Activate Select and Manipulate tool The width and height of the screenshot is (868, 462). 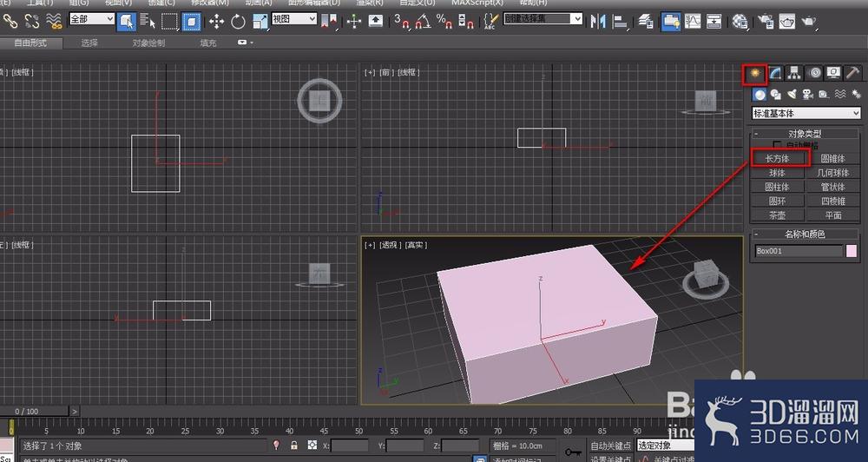coord(354,22)
